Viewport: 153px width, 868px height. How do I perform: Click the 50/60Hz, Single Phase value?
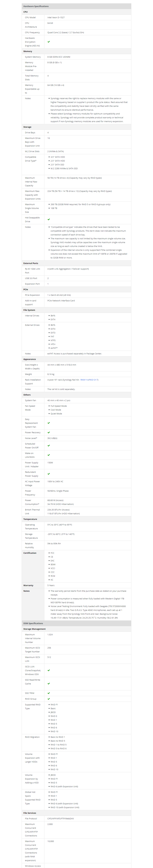[58, 491]
